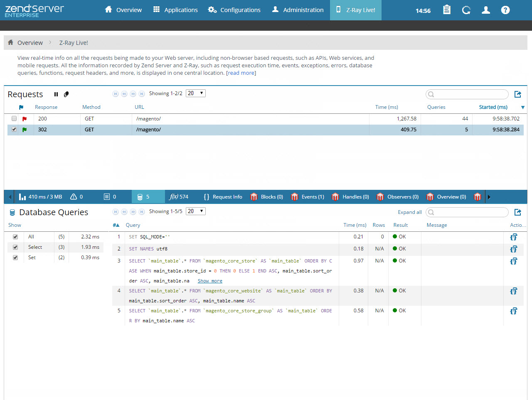Click Expand all for database queries
Screen dimensions: 532x400
coord(409,212)
